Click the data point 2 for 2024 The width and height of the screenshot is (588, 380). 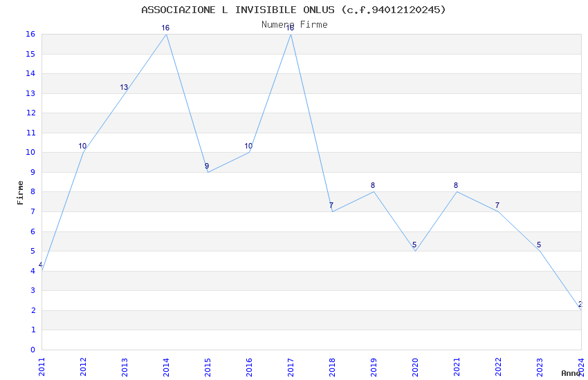(580, 305)
